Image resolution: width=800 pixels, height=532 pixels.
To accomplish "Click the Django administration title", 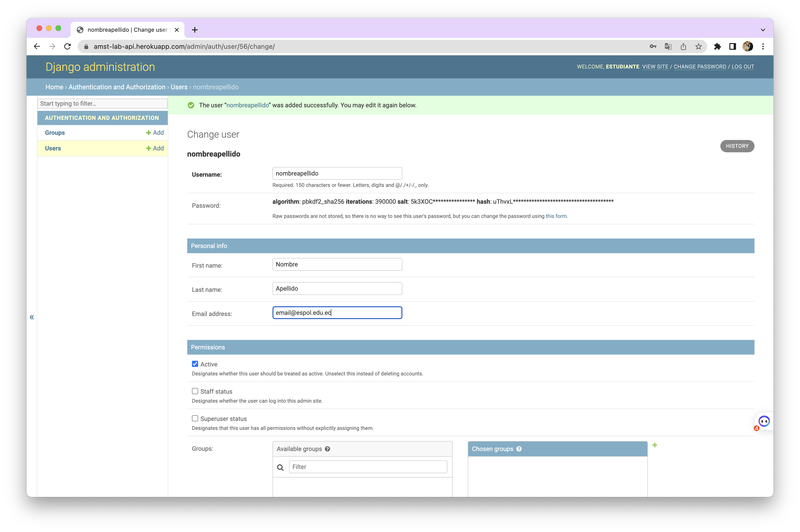I will (100, 67).
